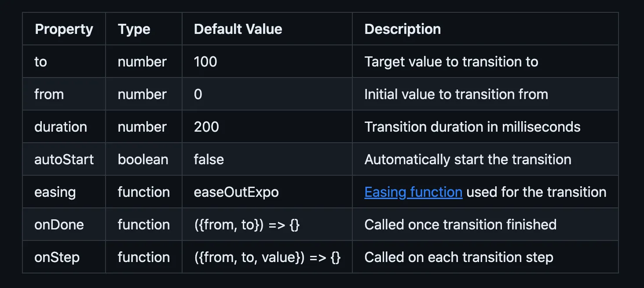Select the default value 100 cell

point(267,62)
